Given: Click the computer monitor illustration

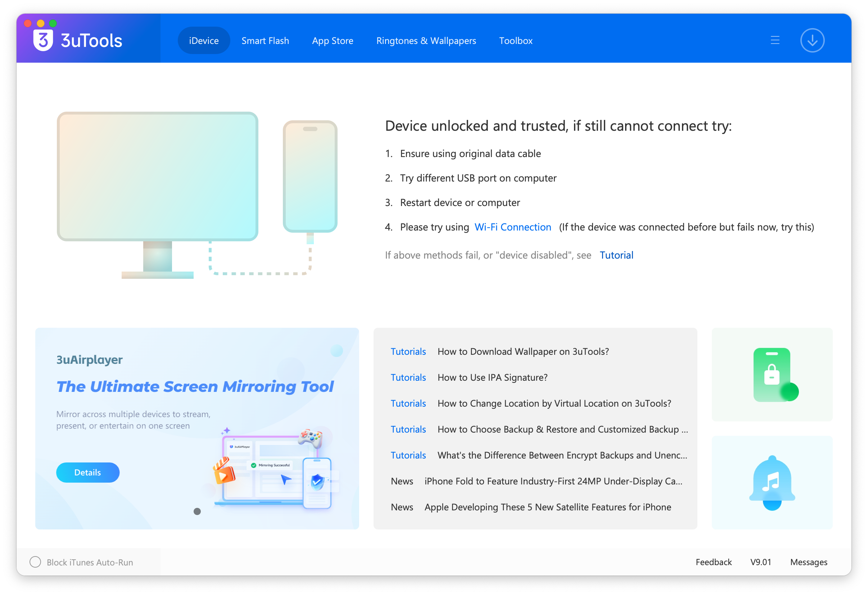Looking at the screenshot, I should tap(157, 195).
